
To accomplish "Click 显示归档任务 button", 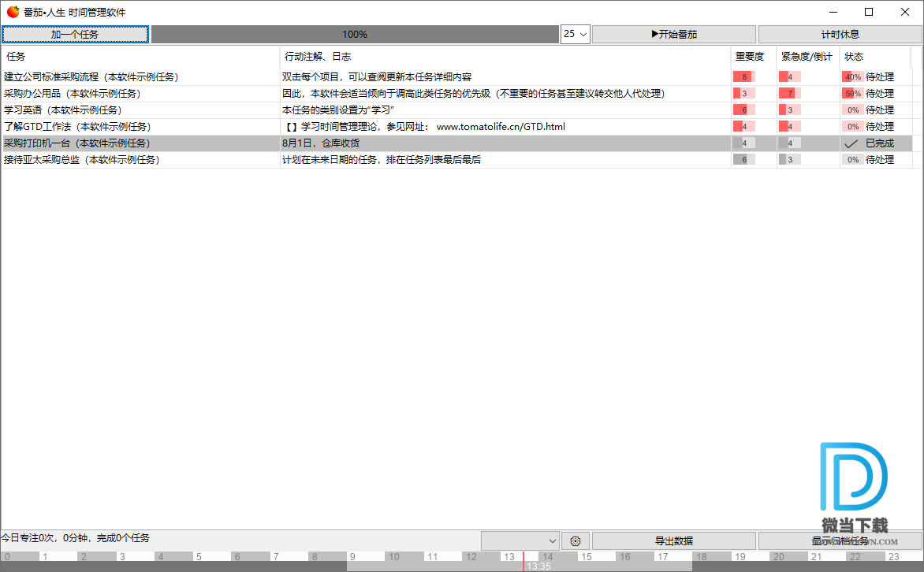I will click(840, 540).
